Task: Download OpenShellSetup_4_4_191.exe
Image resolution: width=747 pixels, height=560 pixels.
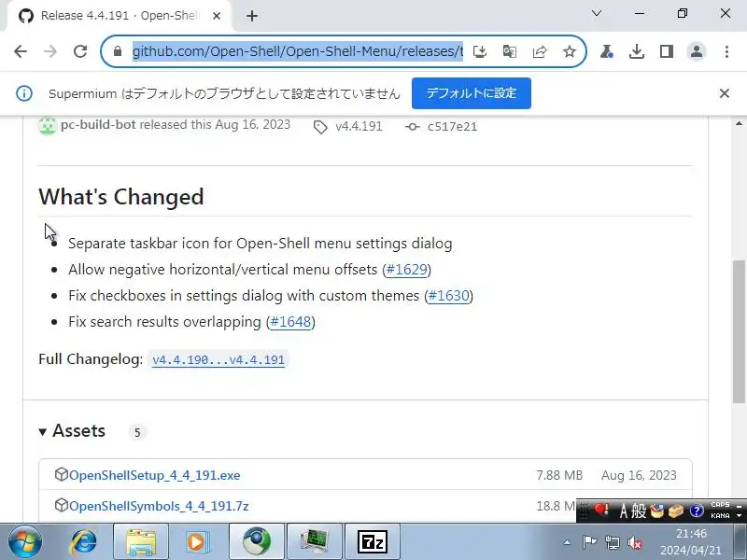Action: pyautogui.click(x=154, y=475)
